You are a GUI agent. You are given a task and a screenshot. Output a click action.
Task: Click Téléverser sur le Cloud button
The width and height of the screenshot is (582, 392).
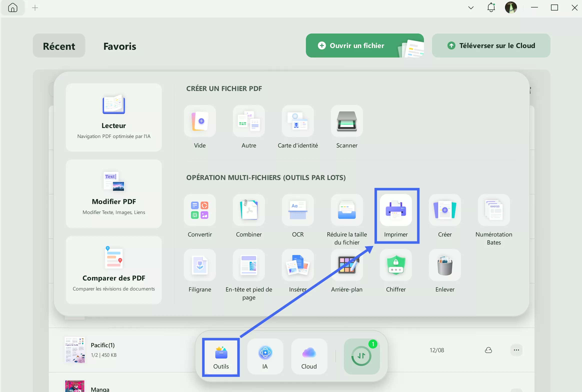(x=491, y=45)
